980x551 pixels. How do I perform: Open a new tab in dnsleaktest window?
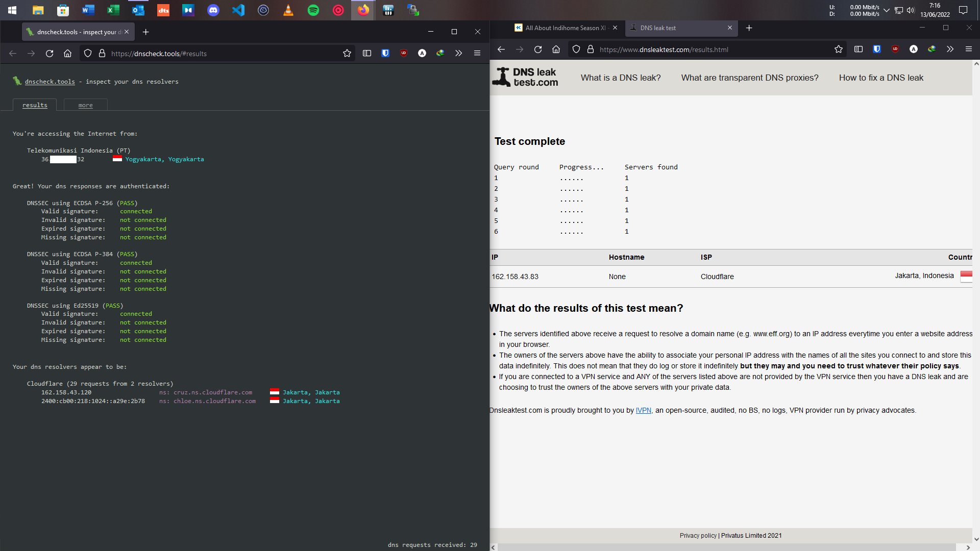tap(749, 28)
